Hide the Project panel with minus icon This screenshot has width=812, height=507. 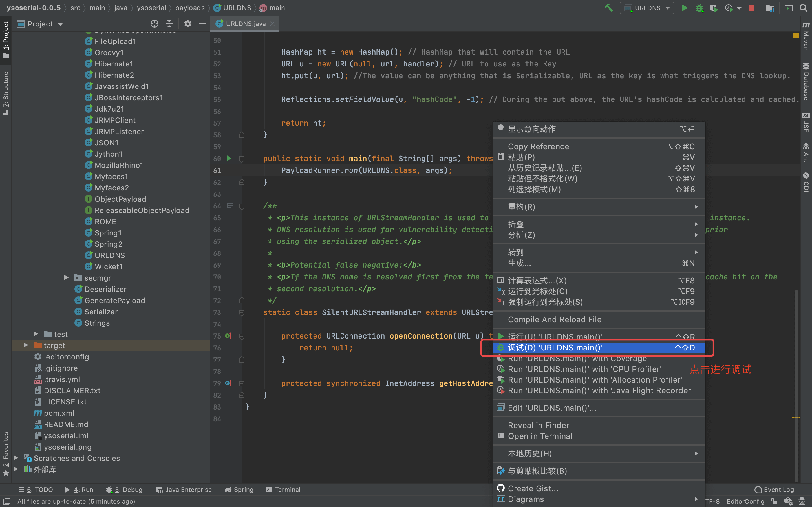pos(202,24)
